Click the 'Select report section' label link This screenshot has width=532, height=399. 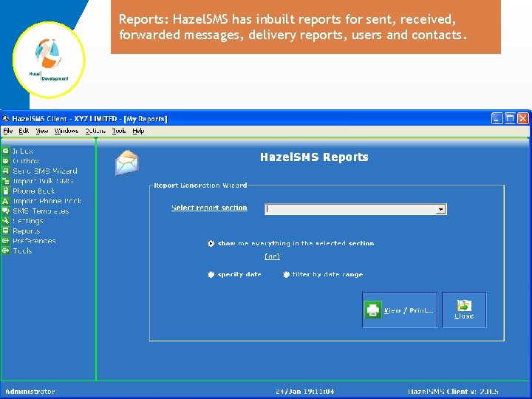[209, 208]
